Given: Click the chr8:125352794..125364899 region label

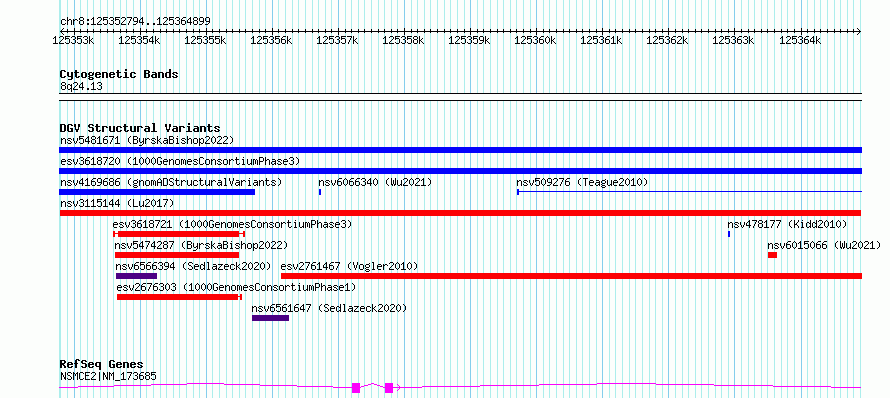Looking at the screenshot, I should pyautogui.click(x=135, y=22).
